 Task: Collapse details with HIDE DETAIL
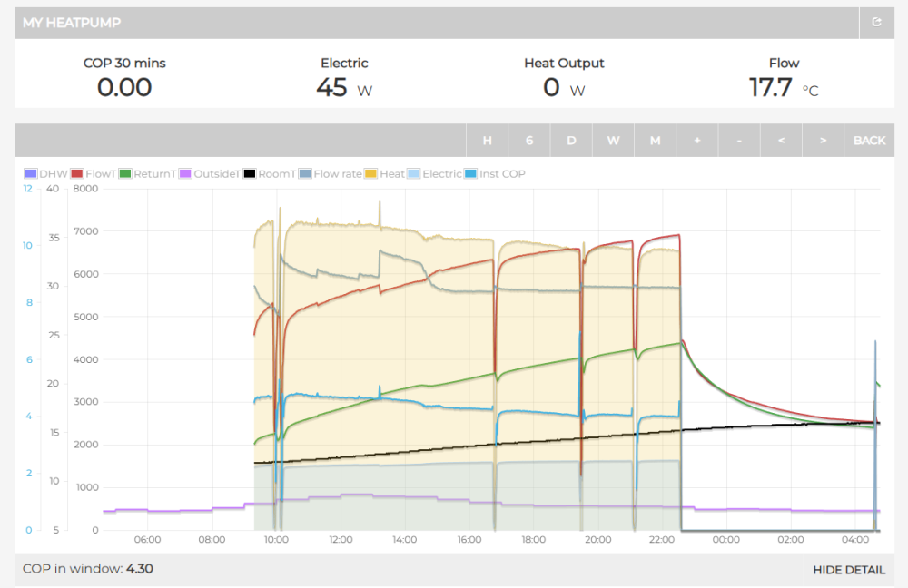(x=848, y=570)
